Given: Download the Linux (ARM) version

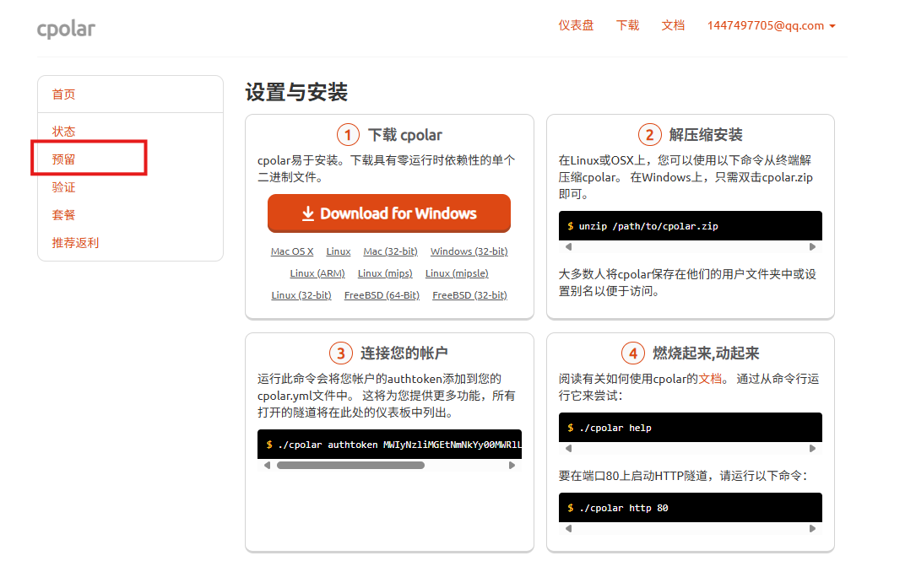Looking at the screenshot, I should pyautogui.click(x=317, y=272).
